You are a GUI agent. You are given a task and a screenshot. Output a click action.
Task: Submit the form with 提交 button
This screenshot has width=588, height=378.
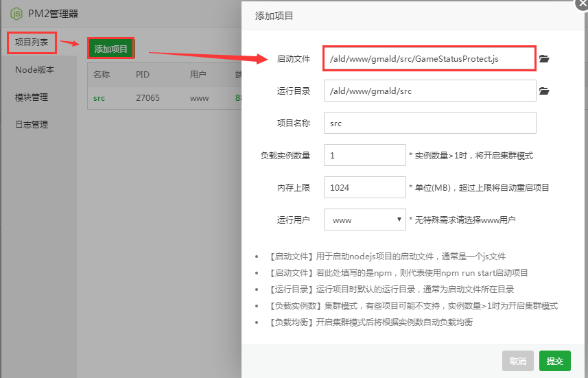(x=554, y=361)
